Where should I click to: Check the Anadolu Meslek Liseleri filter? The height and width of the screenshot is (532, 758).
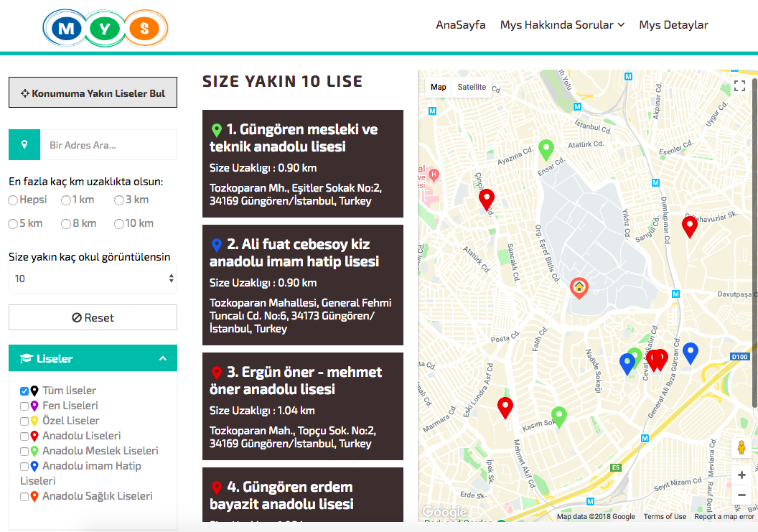click(x=24, y=452)
